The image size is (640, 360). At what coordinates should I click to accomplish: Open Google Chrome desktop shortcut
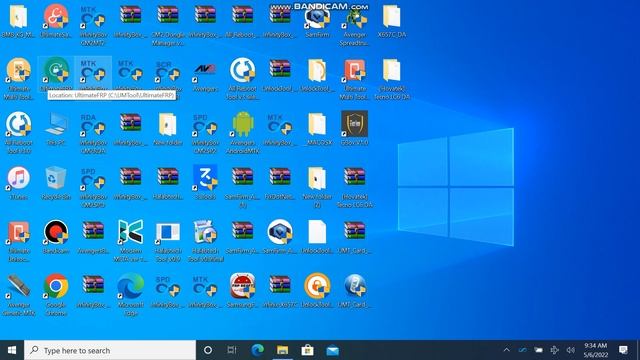pos(56,295)
